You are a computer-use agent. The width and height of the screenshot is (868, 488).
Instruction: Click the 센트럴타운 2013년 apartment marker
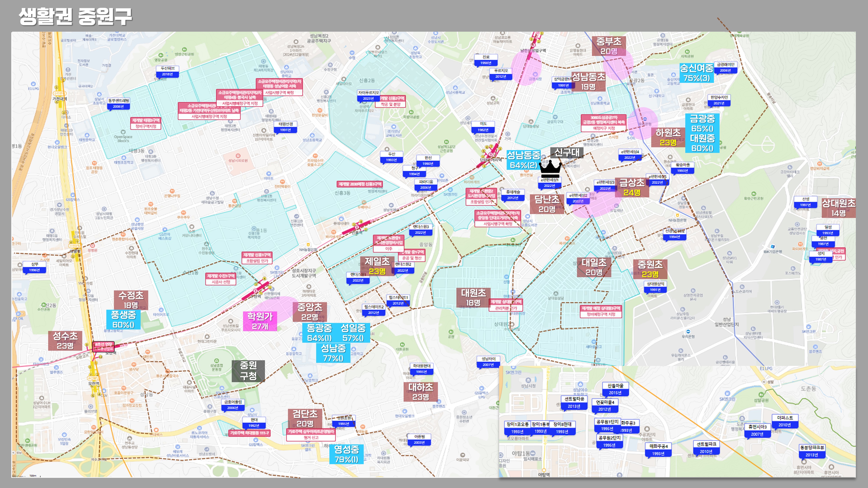(x=574, y=403)
